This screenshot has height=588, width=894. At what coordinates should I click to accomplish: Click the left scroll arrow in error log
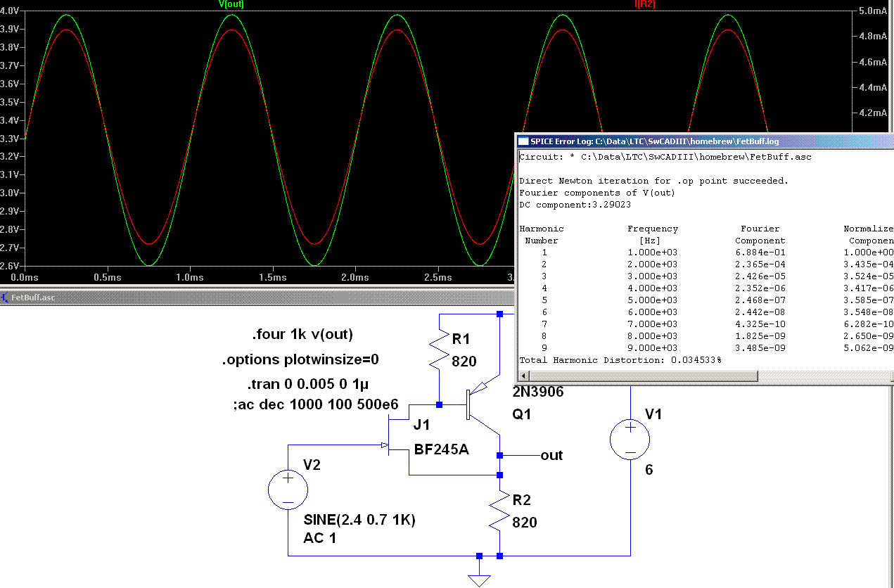(x=524, y=376)
